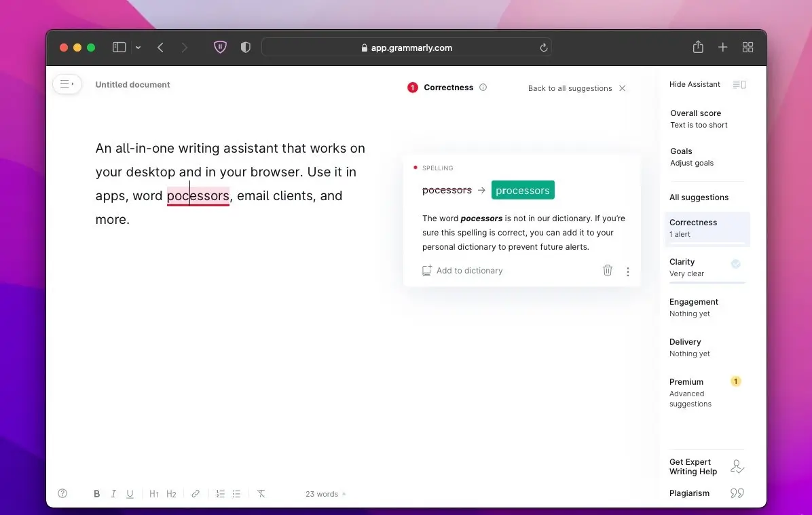Open the Grammarly side menu button
812x515 pixels.
(67, 84)
